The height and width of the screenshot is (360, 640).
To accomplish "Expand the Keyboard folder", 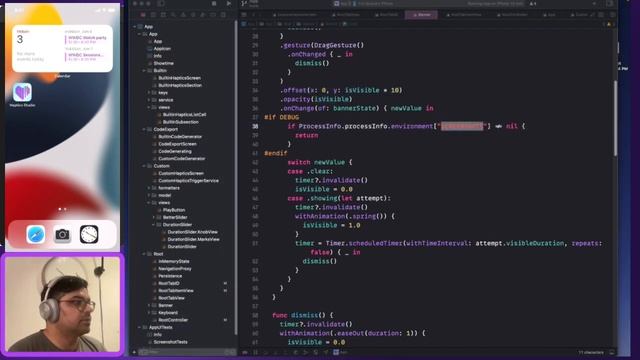I will pos(149,313).
